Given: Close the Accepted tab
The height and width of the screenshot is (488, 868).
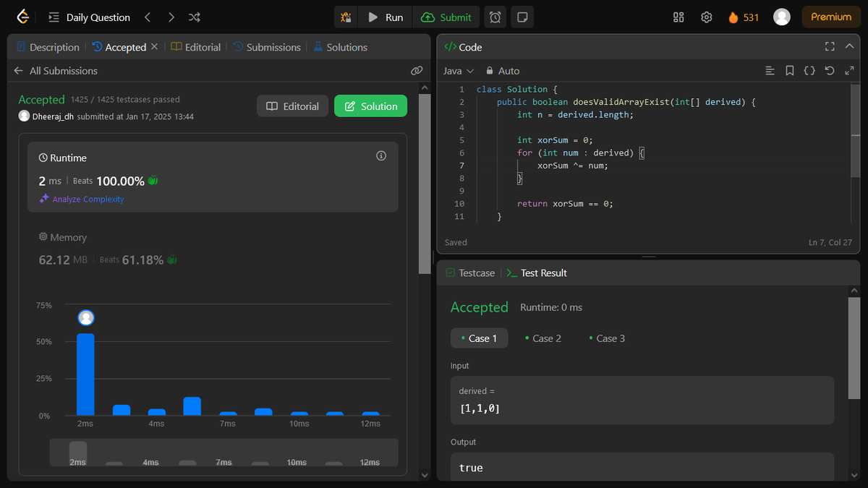Looking at the screenshot, I should pos(154,47).
